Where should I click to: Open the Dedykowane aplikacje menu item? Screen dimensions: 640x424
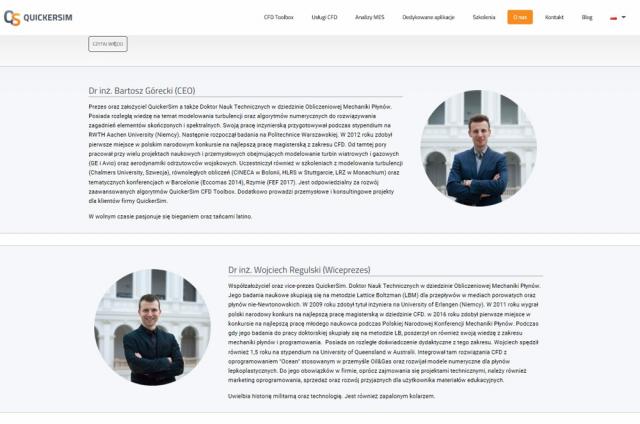click(x=428, y=17)
